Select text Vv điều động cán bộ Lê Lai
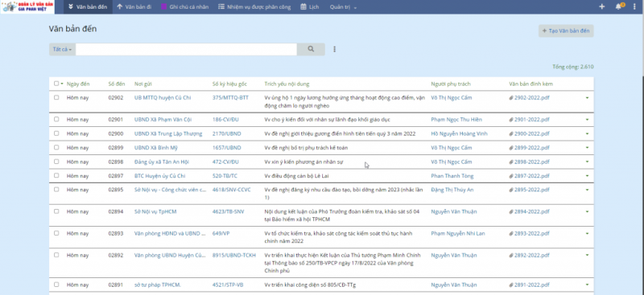Screen dimensions: 644x295 coord(295,176)
